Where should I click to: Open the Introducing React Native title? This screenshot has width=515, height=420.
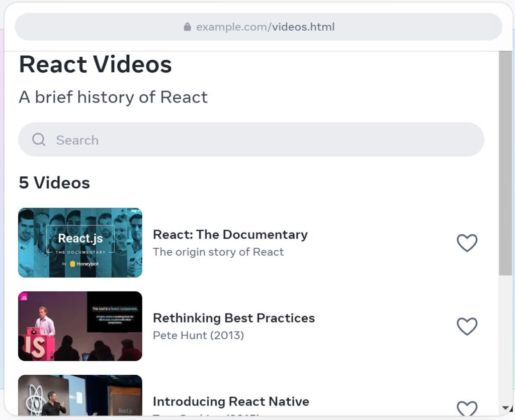pyautogui.click(x=231, y=401)
